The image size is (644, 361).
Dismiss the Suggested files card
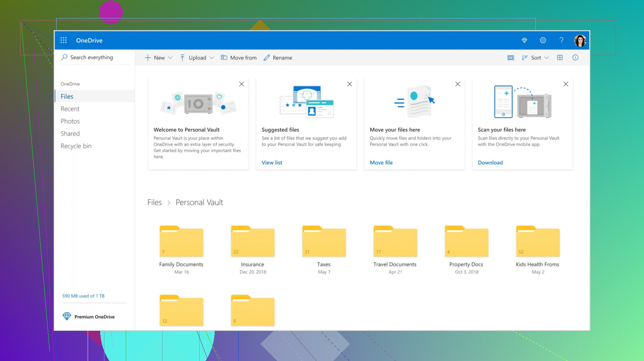[x=350, y=84]
